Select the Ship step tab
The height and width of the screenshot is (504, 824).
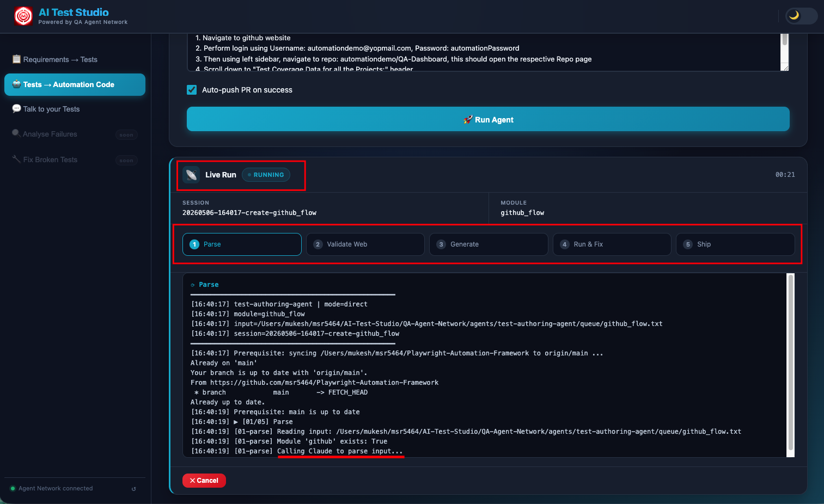click(x=735, y=244)
